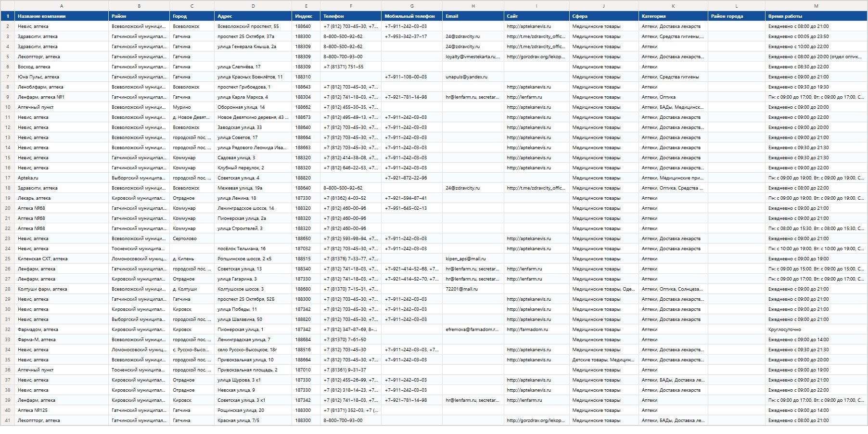The width and height of the screenshot is (868, 434).
Task: Select column letter A header
Action: (x=62, y=6)
